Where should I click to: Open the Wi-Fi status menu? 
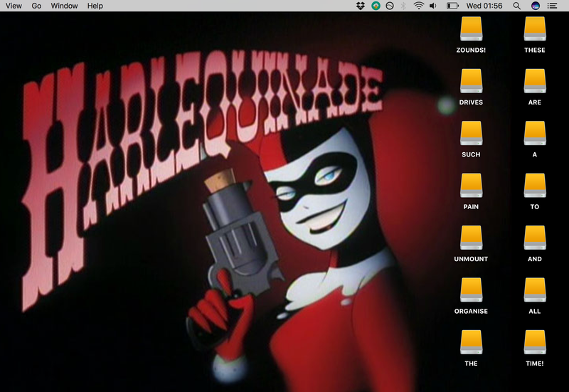tap(419, 6)
